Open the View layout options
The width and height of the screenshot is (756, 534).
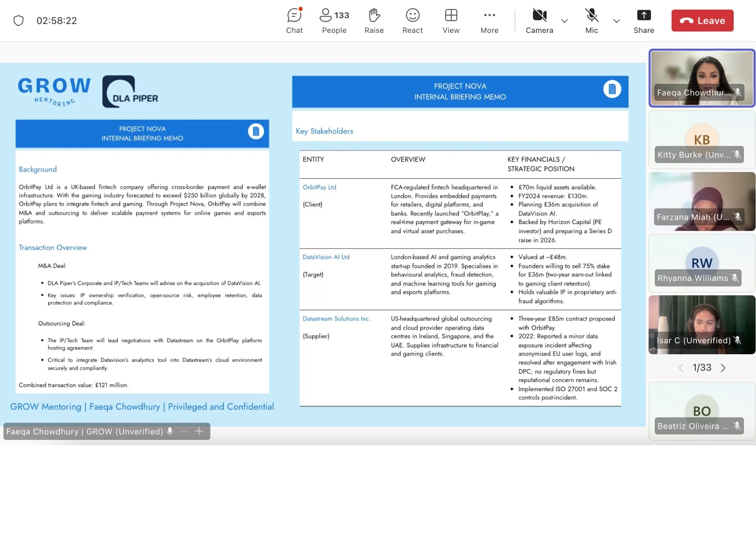(451, 21)
